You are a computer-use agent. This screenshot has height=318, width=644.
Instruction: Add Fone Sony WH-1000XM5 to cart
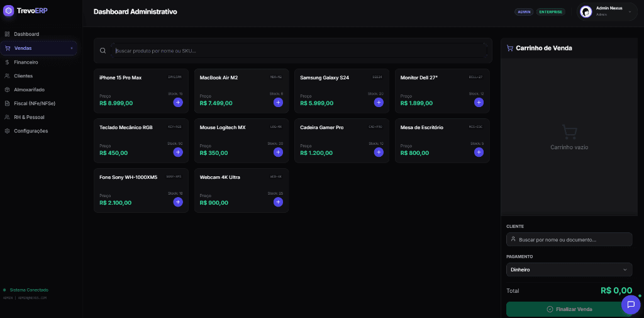coord(178,202)
